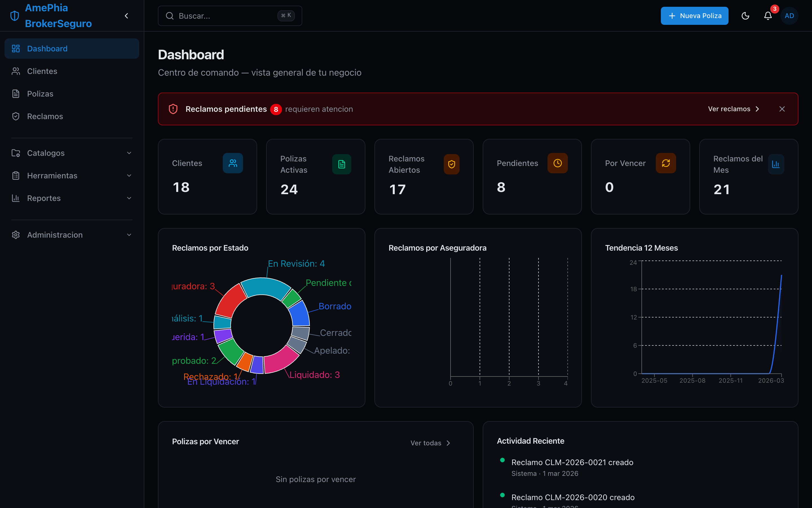Toggle dark mode with the moon icon
This screenshot has height=508, width=812.
[x=745, y=16]
